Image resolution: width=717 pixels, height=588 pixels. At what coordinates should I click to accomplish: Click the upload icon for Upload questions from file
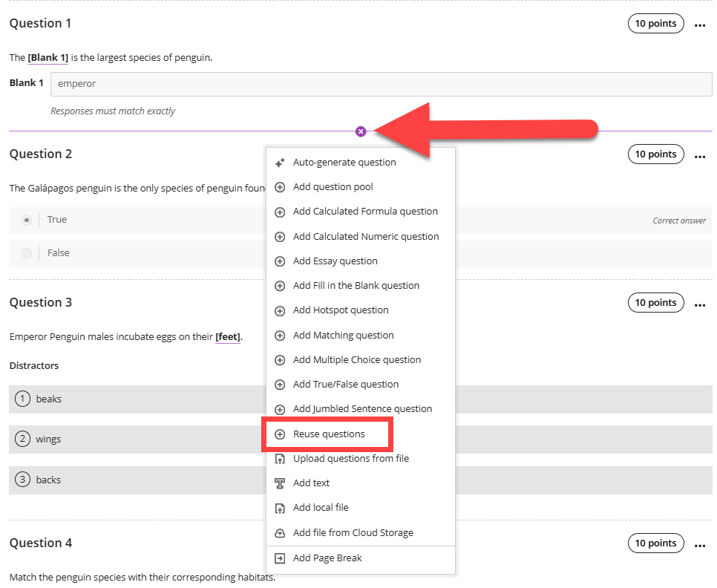pyautogui.click(x=280, y=459)
